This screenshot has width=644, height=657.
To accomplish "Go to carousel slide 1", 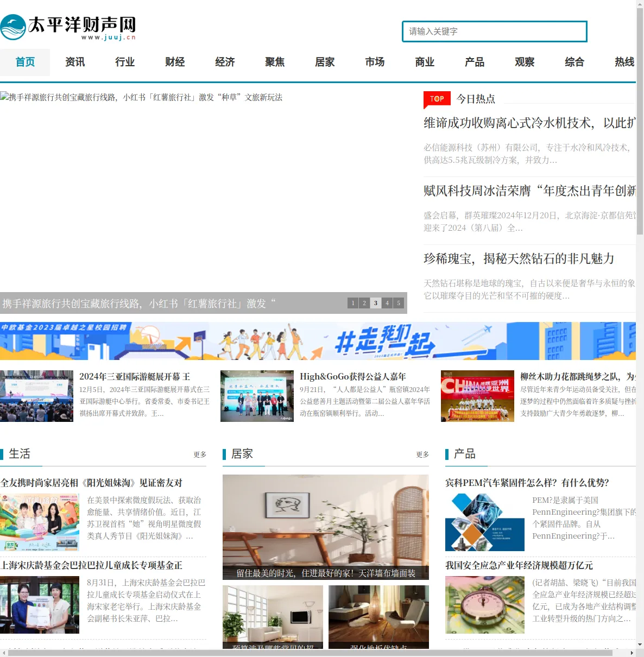I will [353, 303].
